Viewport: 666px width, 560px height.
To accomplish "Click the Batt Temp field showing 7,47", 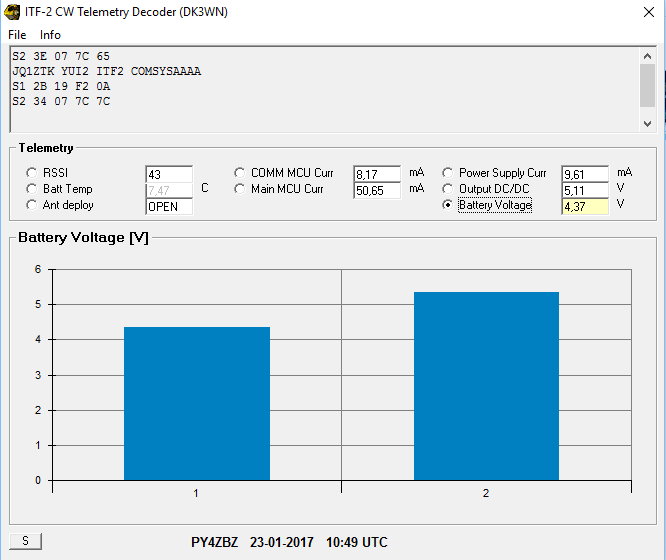I will coord(169,190).
